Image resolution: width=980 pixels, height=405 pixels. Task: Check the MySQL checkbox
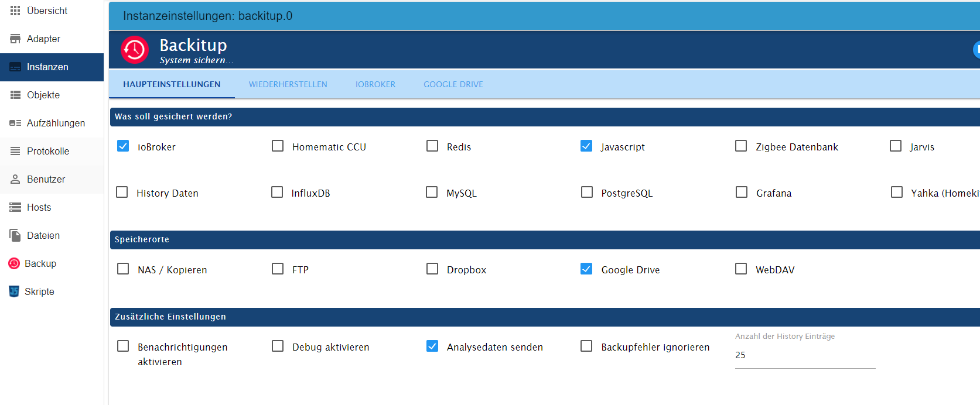tap(432, 192)
